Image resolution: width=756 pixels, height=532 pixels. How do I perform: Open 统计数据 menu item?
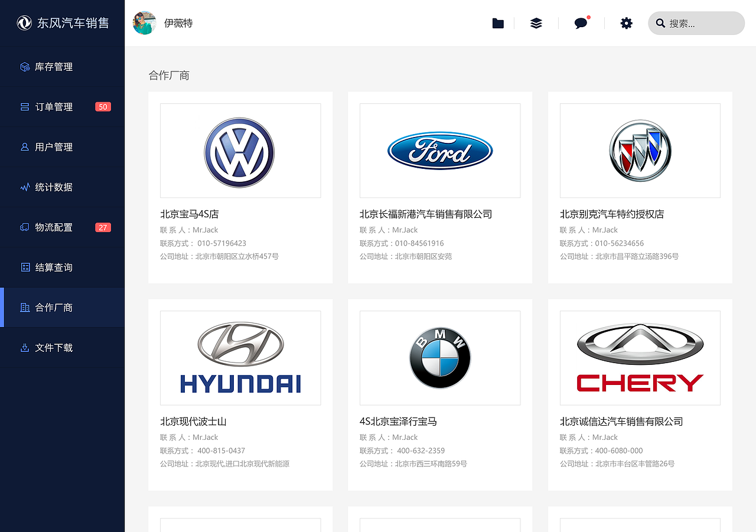(x=63, y=187)
